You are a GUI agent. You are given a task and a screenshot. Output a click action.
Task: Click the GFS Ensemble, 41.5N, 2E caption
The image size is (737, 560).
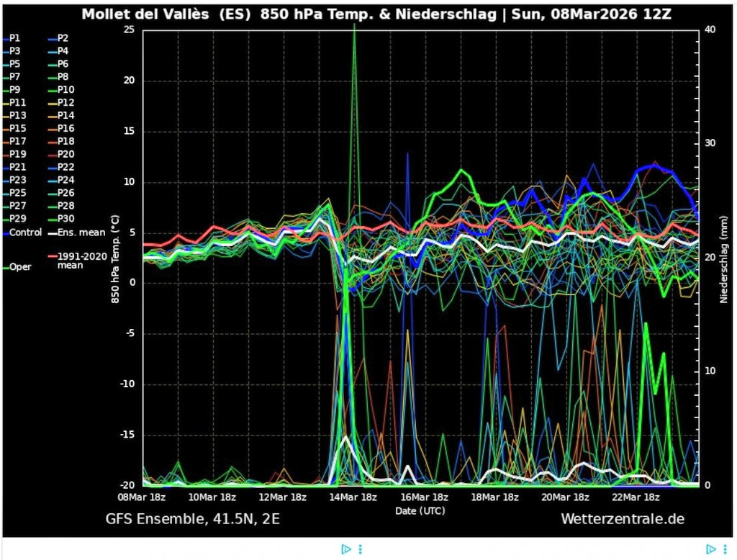pos(193,519)
